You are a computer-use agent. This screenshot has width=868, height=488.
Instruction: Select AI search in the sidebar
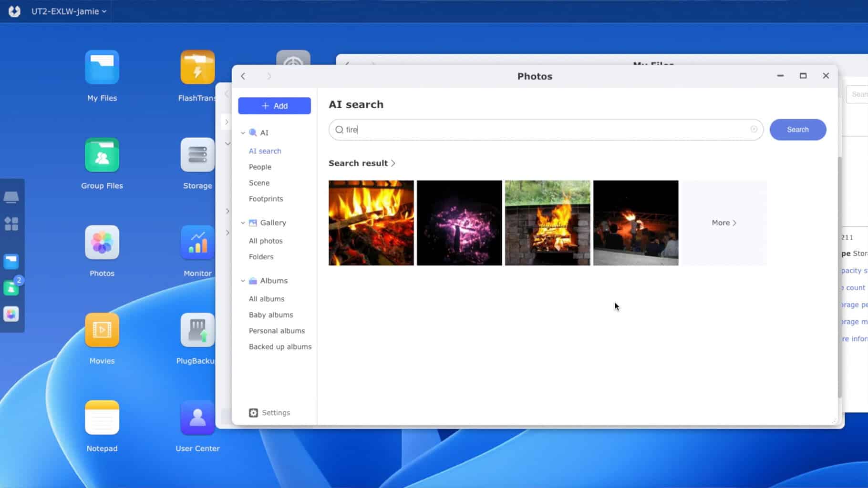pyautogui.click(x=265, y=151)
